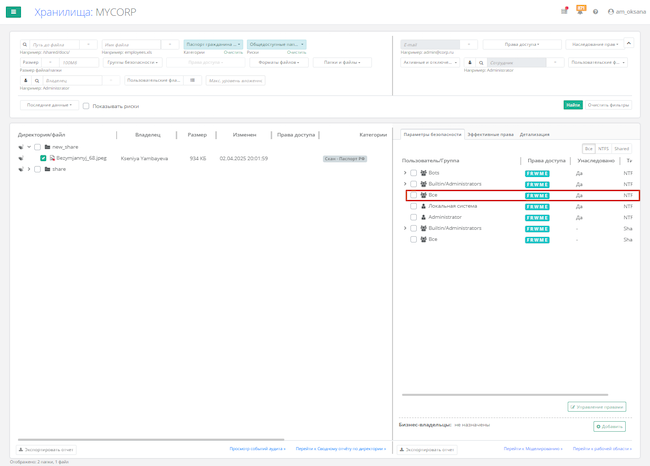650x466 pixels.
Task: Open the notifications bell with orange badge
Action: pos(580,10)
